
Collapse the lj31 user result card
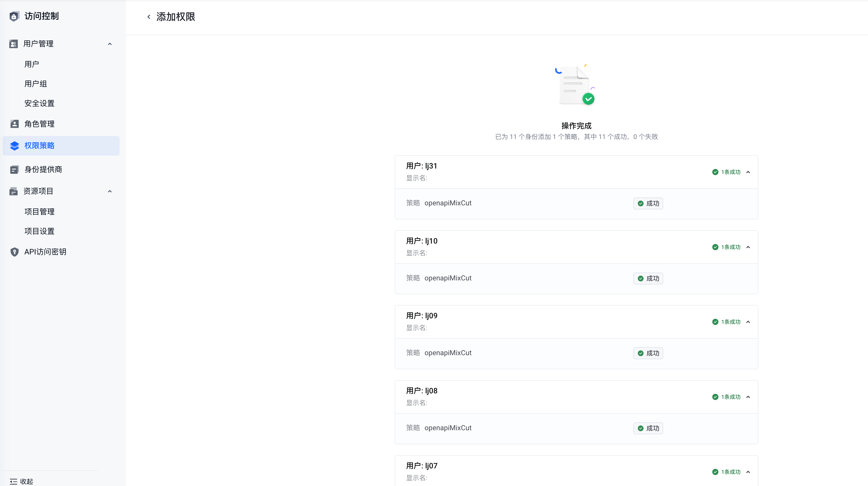[x=748, y=172]
